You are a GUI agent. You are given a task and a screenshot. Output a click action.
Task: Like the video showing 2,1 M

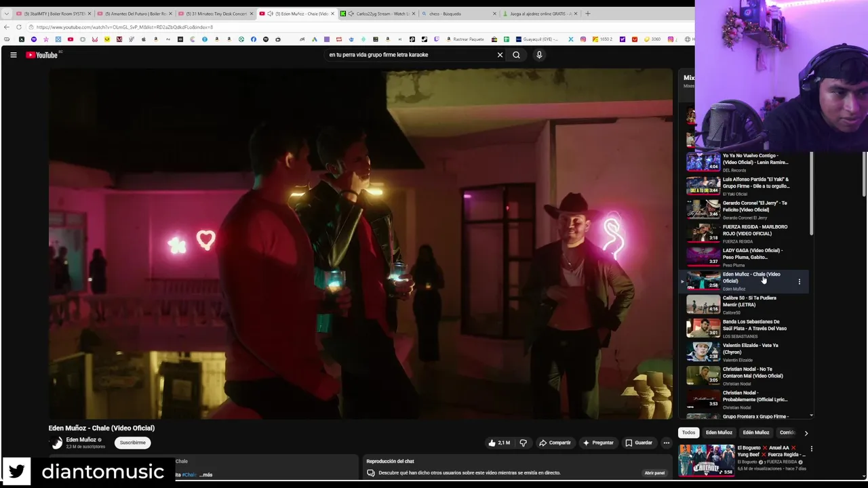pos(499,443)
